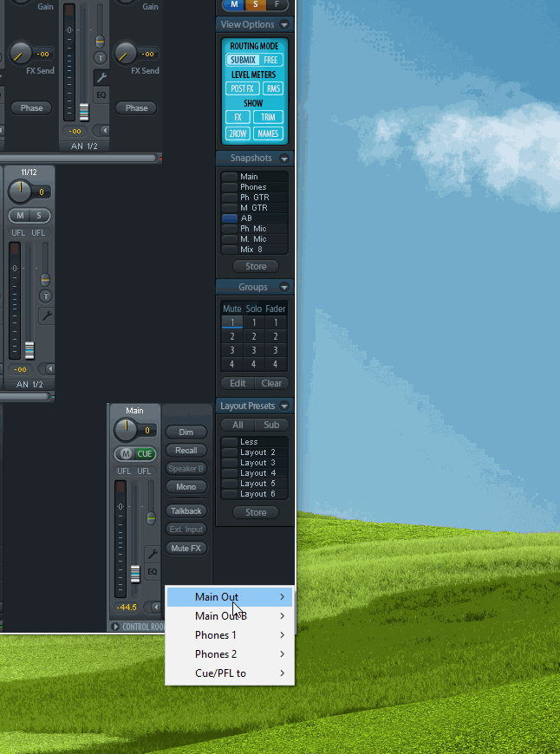Click the Sub button in Layout Presets

(271, 425)
